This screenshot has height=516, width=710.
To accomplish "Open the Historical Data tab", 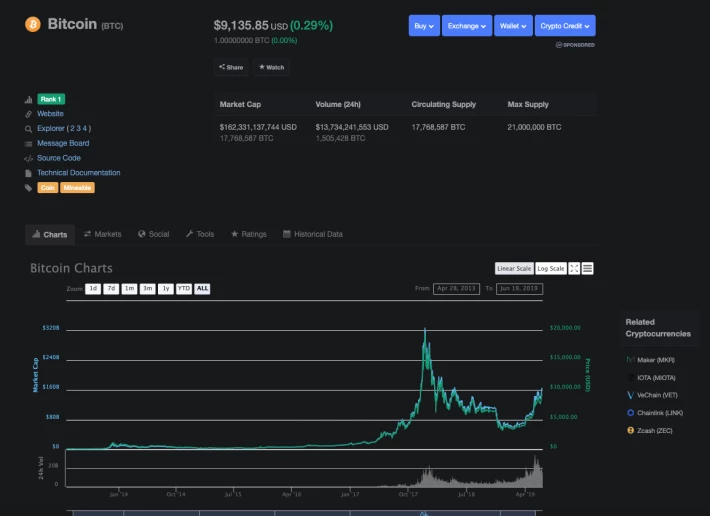I will (313, 234).
